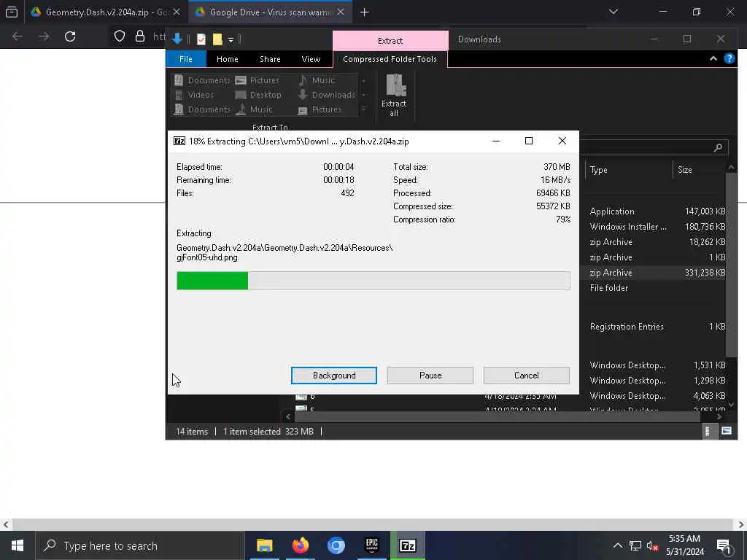
Task: Switch to Geometry.Dash.v2.204a.zip browser tab
Action: tap(105, 12)
